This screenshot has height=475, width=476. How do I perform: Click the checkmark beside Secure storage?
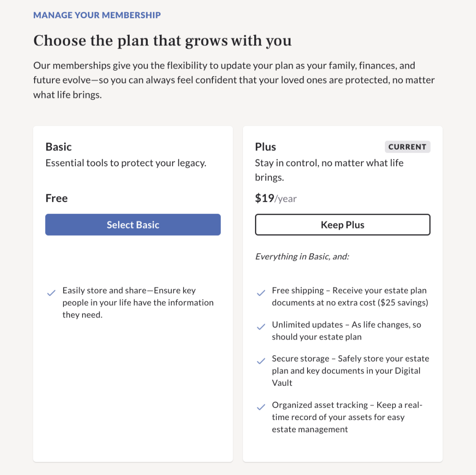coord(261,361)
